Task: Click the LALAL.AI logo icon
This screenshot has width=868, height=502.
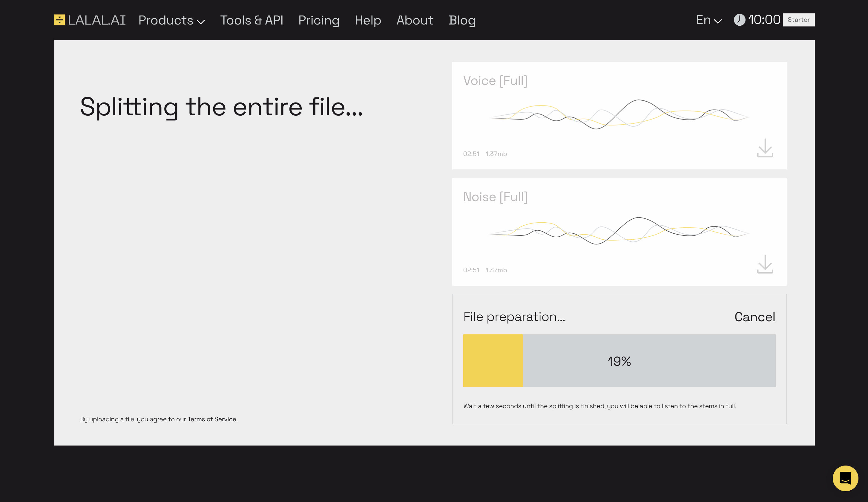Action: click(x=60, y=20)
